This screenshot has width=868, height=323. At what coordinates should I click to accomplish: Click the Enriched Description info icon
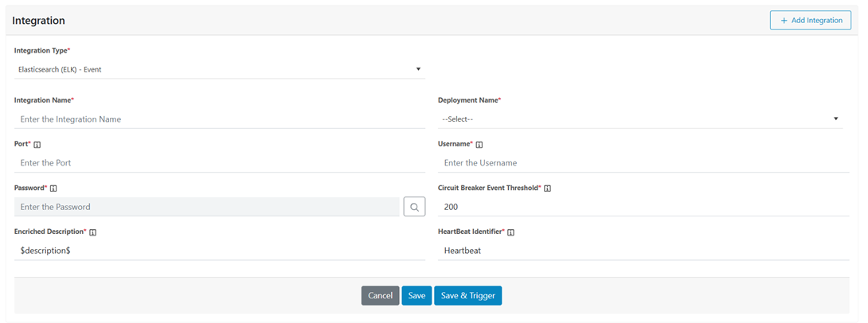pyautogui.click(x=93, y=232)
